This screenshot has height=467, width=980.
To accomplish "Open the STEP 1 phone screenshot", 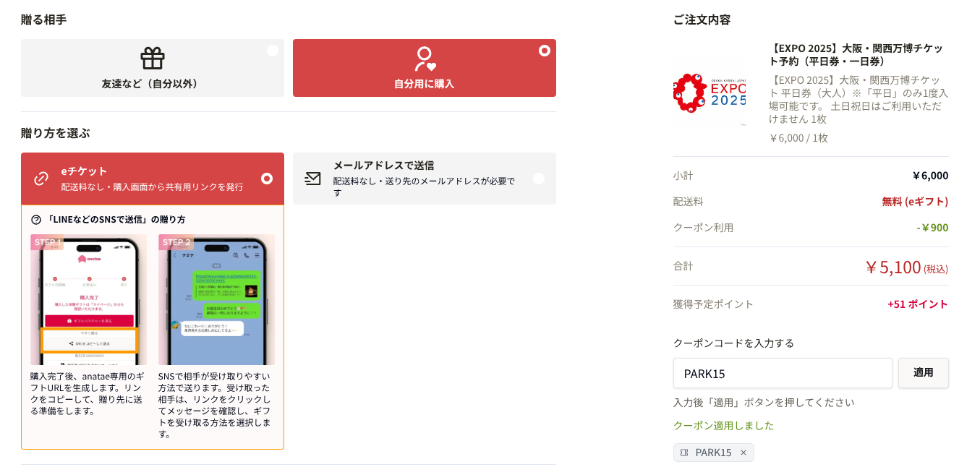I will pos(88,299).
